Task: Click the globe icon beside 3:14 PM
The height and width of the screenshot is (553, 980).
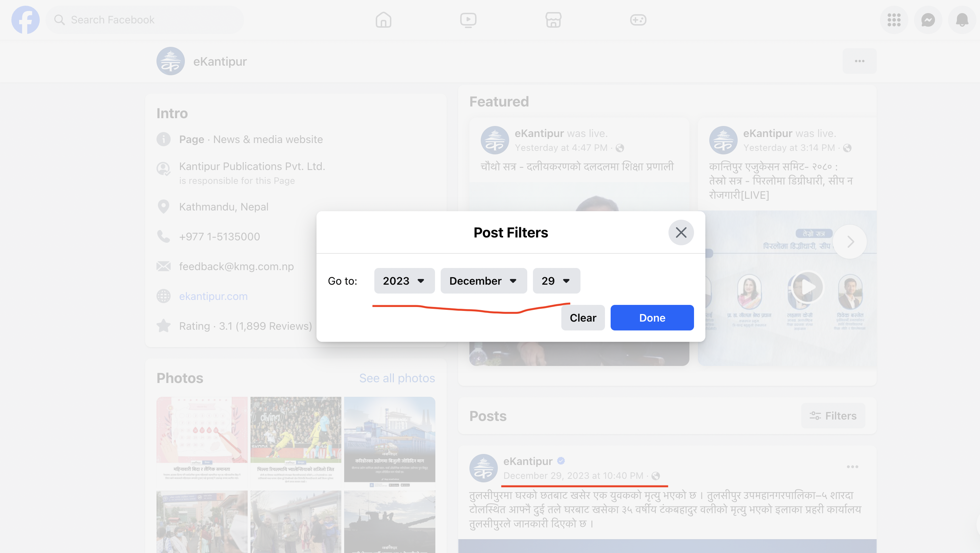Action: [x=847, y=148]
